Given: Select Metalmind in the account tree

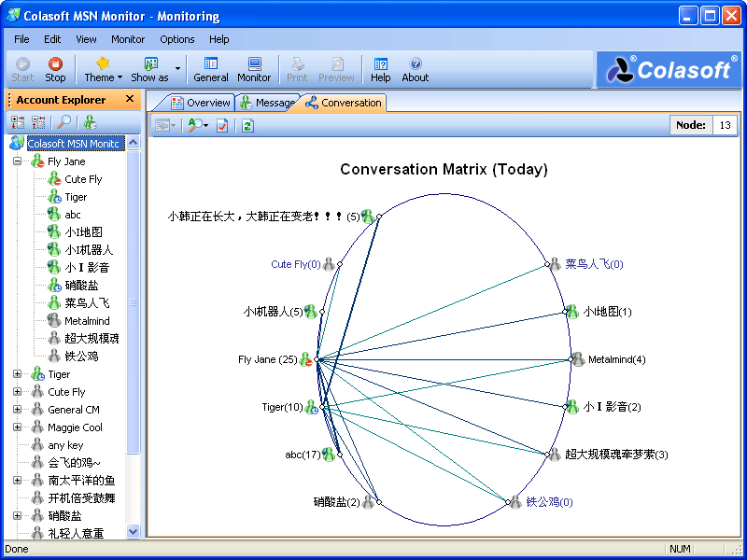Looking at the screenshot, I should coord(87,321).
